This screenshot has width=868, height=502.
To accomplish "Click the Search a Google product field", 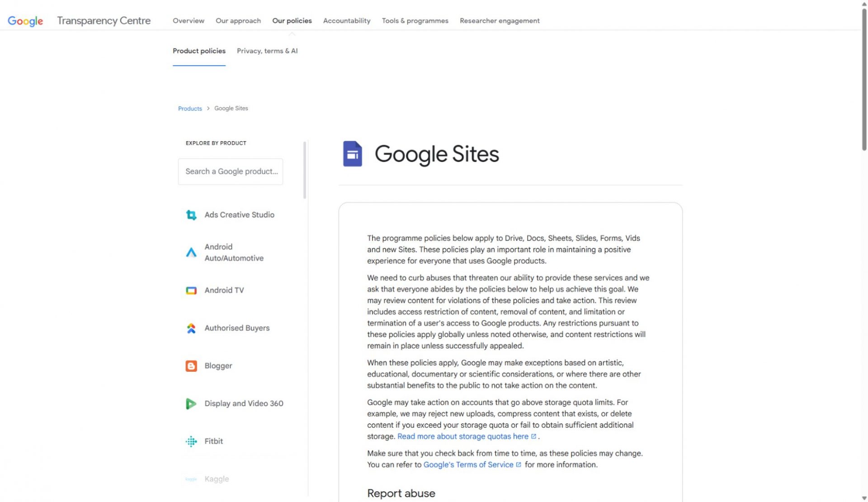I will pyautogui.click(x=231, y=171).
